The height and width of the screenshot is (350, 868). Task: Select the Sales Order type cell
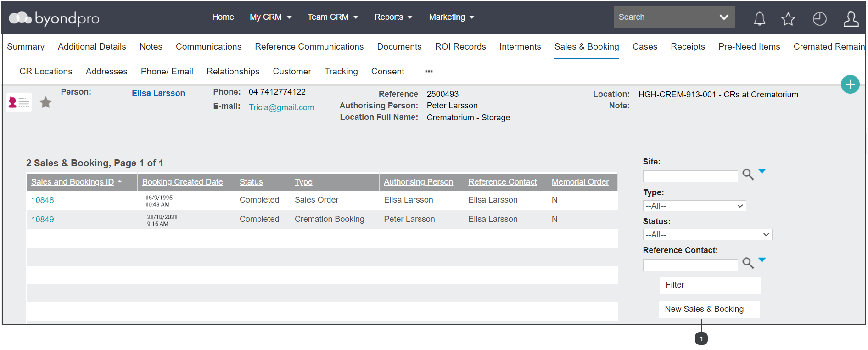pyautogui.click(x=317, y=200)
